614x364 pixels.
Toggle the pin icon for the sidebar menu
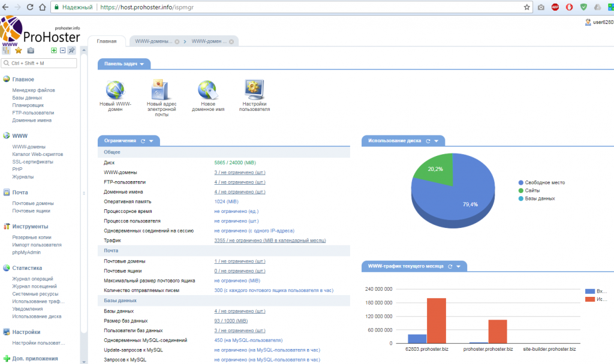coord(71,50)
